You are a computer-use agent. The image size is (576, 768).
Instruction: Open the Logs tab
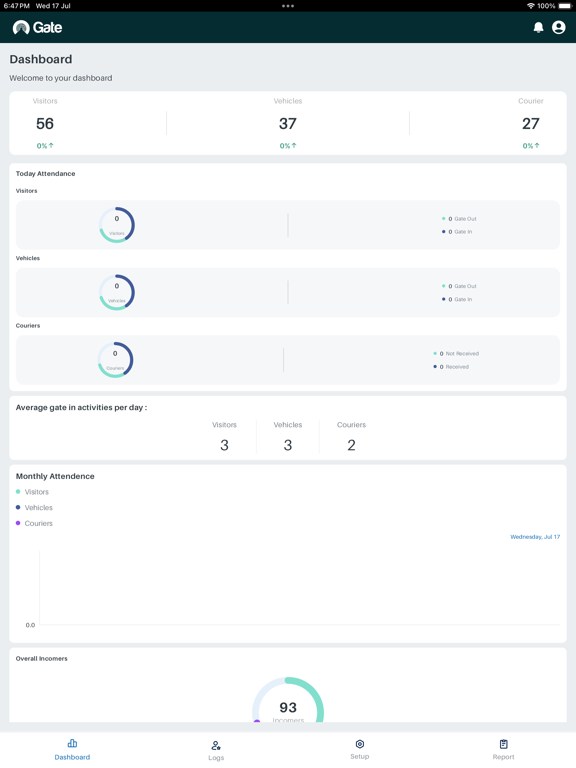tap(216, 751)
